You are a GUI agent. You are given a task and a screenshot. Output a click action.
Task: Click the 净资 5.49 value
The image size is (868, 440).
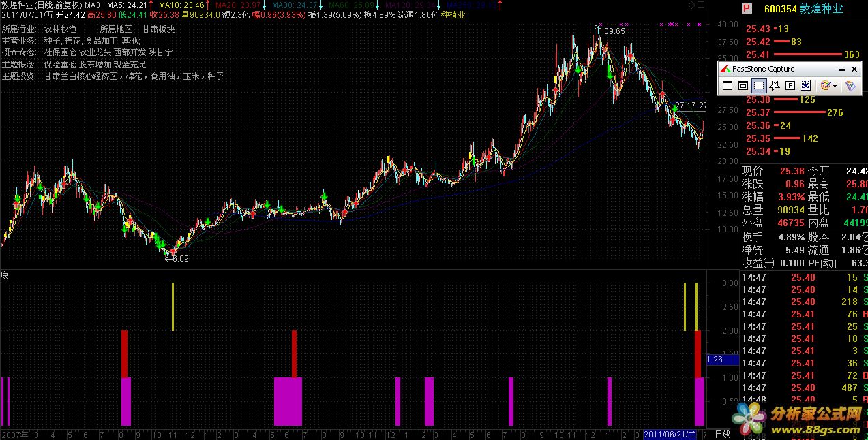pyautogui.click(x=794, y=250)
